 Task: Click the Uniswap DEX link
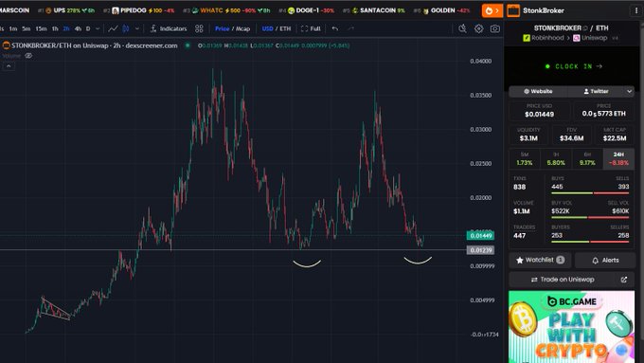click(x=590, y=38)
